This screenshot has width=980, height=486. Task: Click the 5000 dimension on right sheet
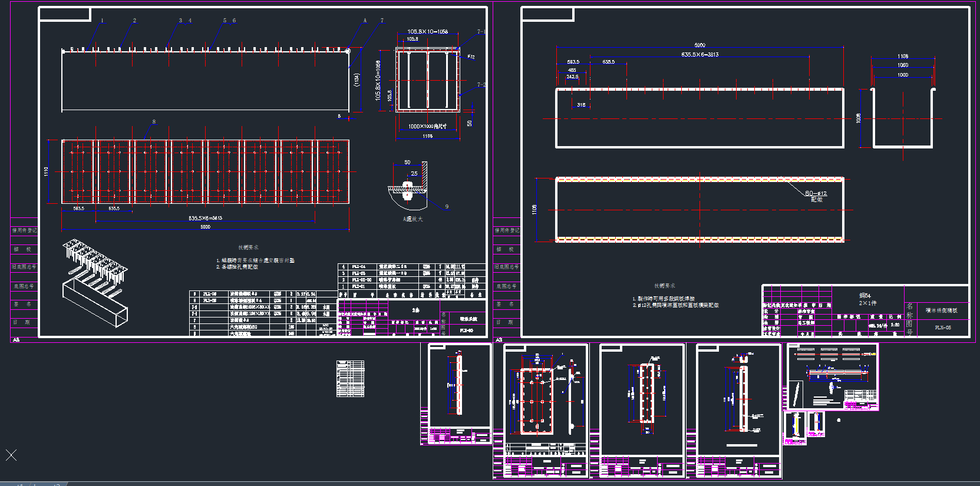click(699, 45)
